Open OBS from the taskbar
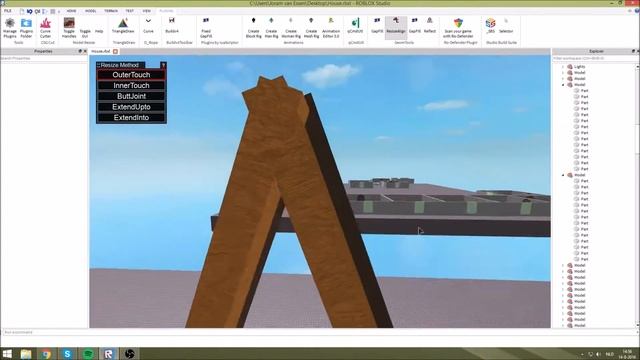 129,354
